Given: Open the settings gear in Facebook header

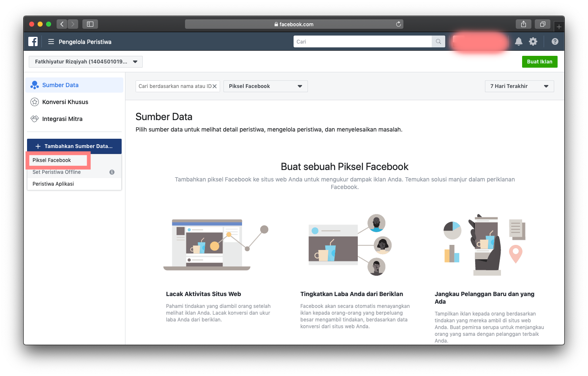Looking at the screenshot, I should coord(533,41).
